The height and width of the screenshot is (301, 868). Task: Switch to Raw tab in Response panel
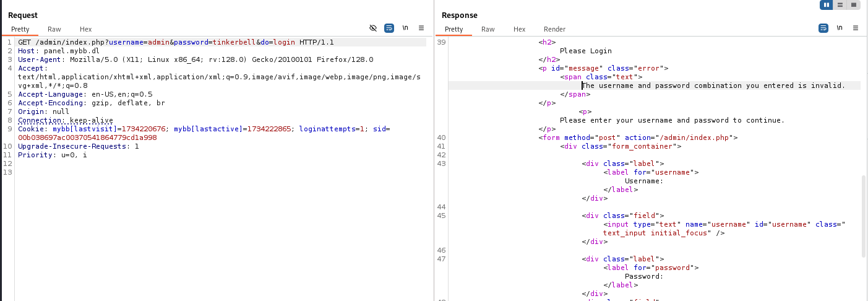click(488, 29)
